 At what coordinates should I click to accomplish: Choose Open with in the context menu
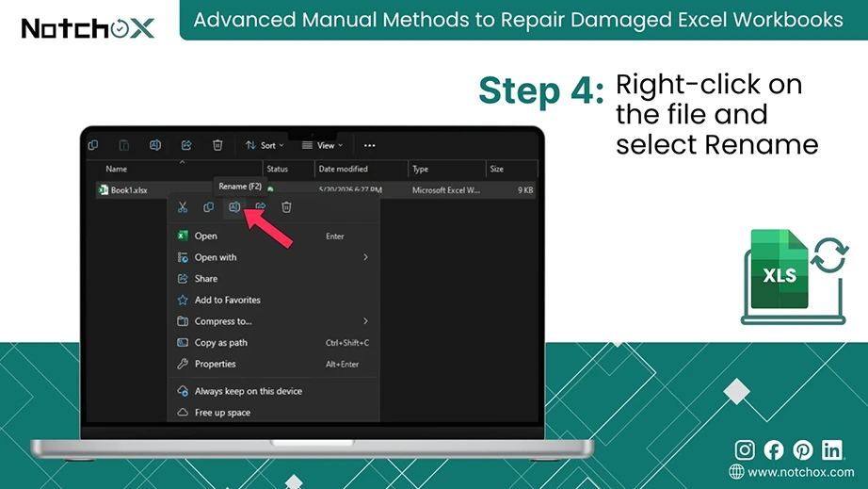coord(273,257)
